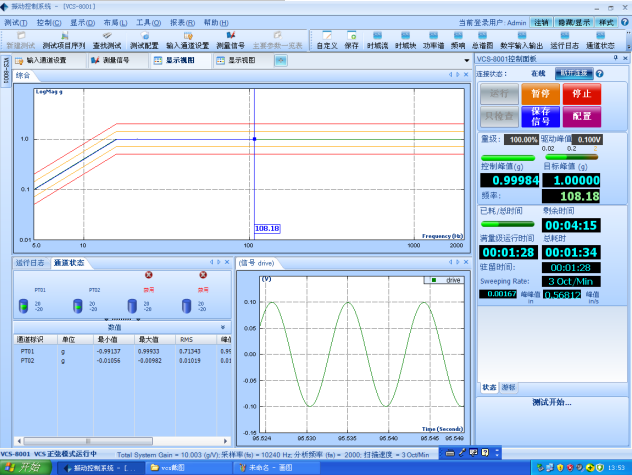Expand the toolbar overflow options arrow
Screen dimensions: 632x475
pyautogui.click(x=628, y=47)
